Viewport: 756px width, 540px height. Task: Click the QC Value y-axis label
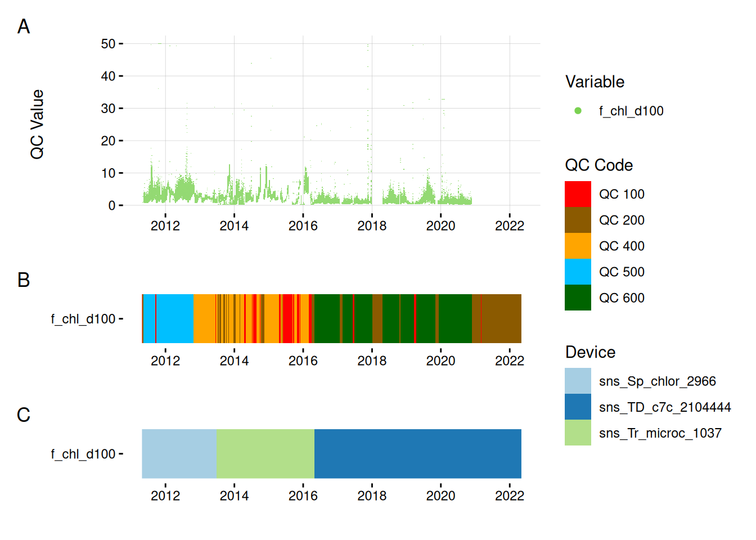point(37,124)
